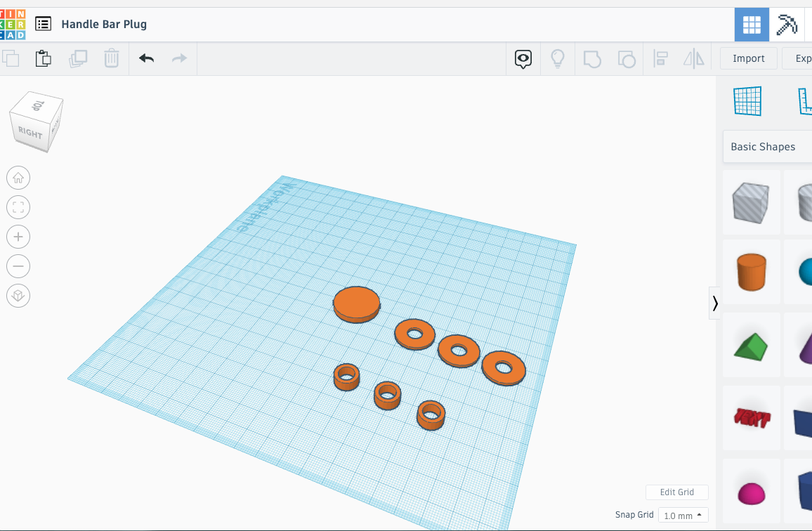Image resolution: width=812 pixels, height=531 pixels.
Task: Click the Group shapes icon
Action: point(592,59)
